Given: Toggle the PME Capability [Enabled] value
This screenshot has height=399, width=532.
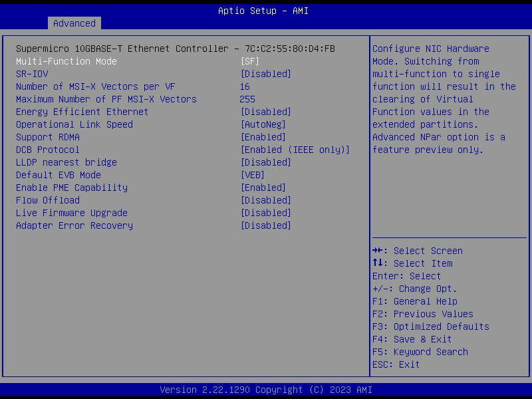Looking at the screenshot, I should coord(263,188).
